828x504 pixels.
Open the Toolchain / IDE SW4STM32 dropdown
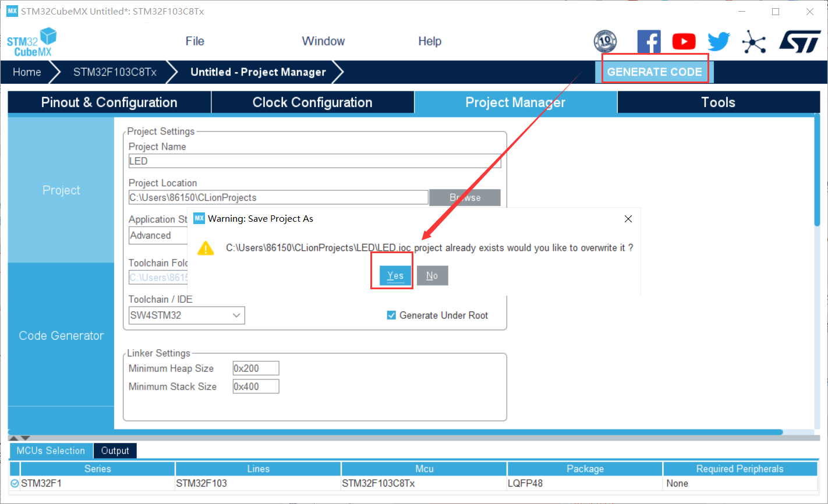(x=186, y=315)
